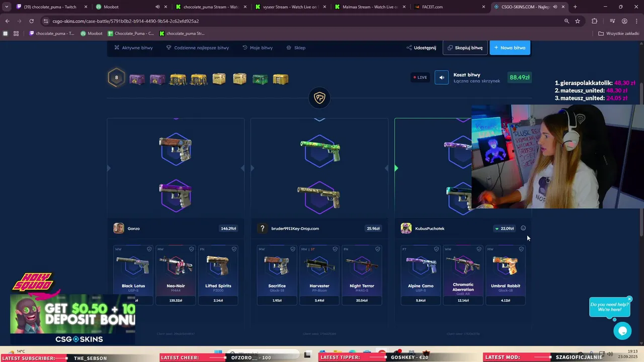
Task: Open Wszystkie zakładki bookmarks folder
Action: pos(619,34)
